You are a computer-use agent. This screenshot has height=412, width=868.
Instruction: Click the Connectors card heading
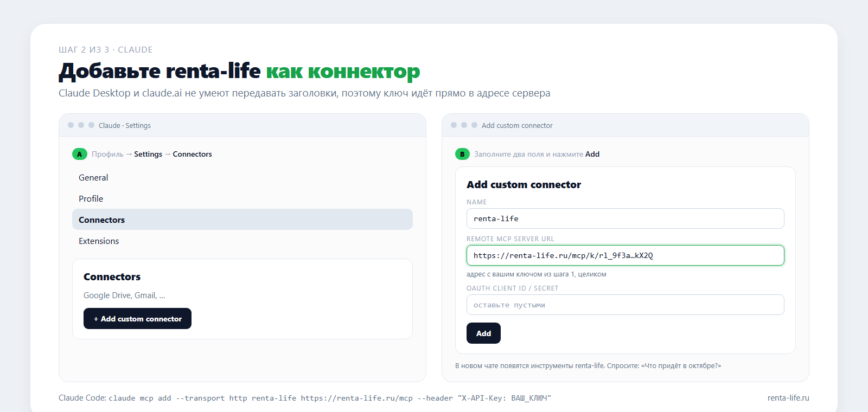[x=112, y=277]
